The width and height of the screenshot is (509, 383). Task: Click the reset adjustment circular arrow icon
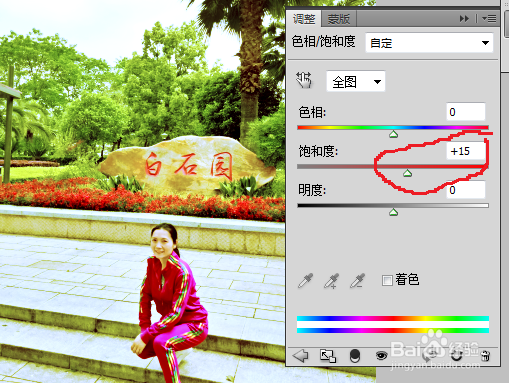[456, 356]
